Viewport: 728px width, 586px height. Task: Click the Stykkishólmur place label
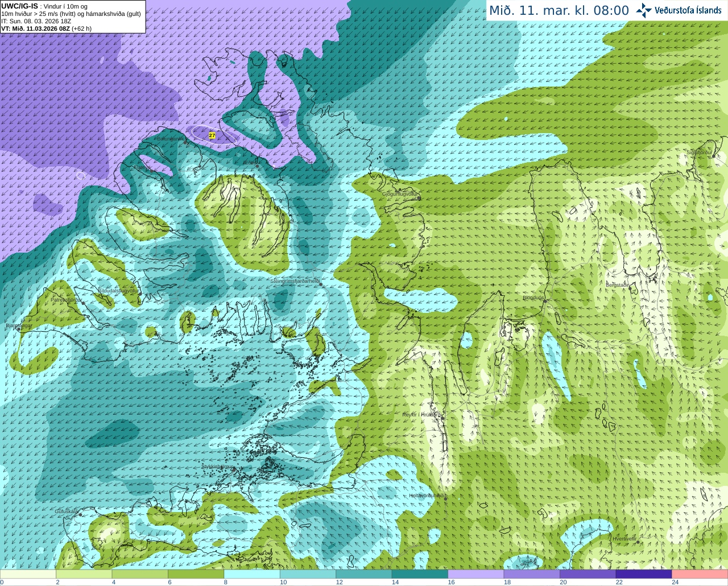click(x=218, y=467)
